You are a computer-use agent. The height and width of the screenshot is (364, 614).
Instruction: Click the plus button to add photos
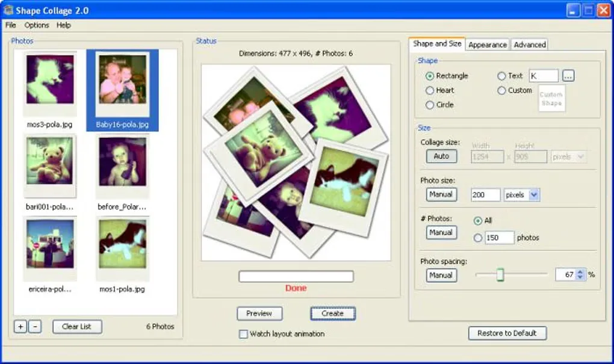click(x=20, y=327)
